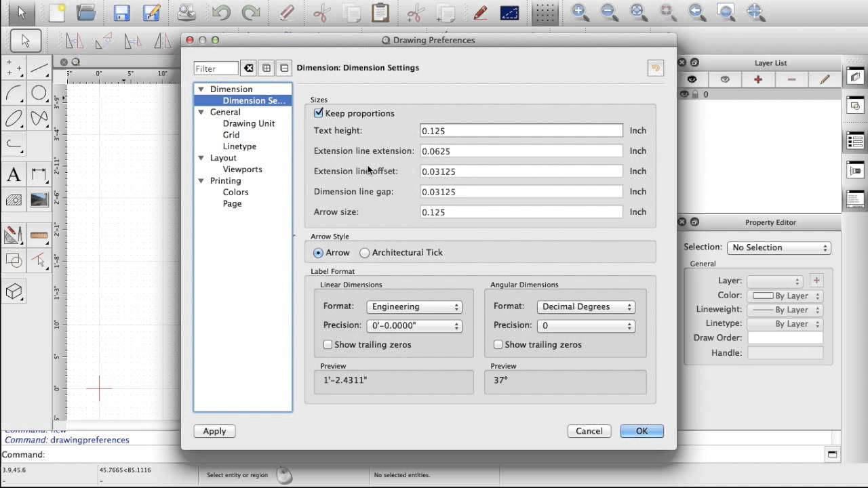Screen dimensions: 868x488
Task: Add a new layer with red plus
Action: pos(758,79)
